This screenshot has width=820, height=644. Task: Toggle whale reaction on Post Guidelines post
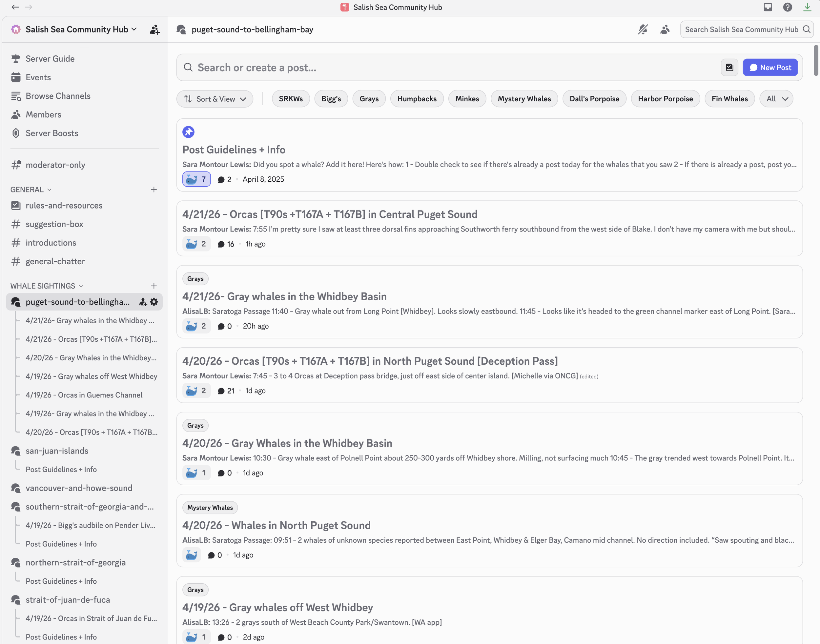196,179
